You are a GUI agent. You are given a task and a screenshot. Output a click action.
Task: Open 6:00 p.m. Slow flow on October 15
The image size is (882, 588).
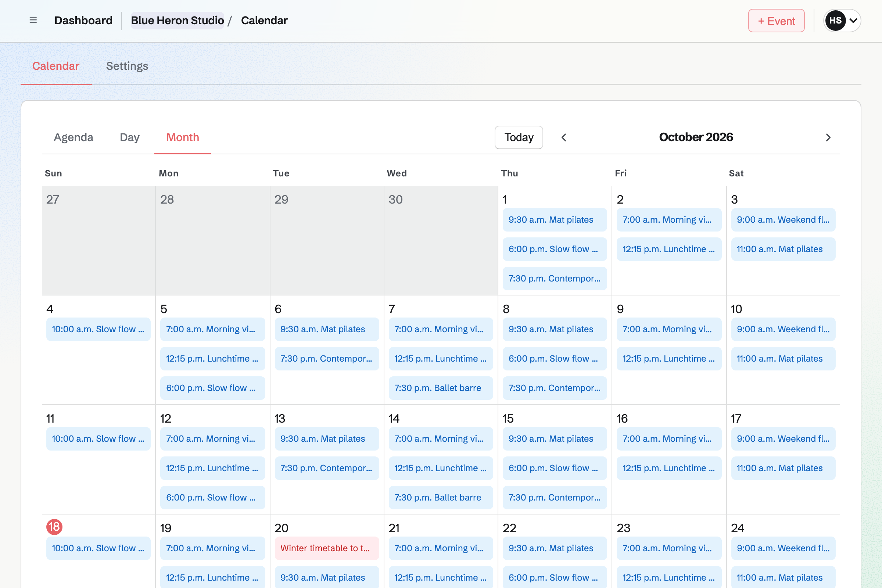555,468
